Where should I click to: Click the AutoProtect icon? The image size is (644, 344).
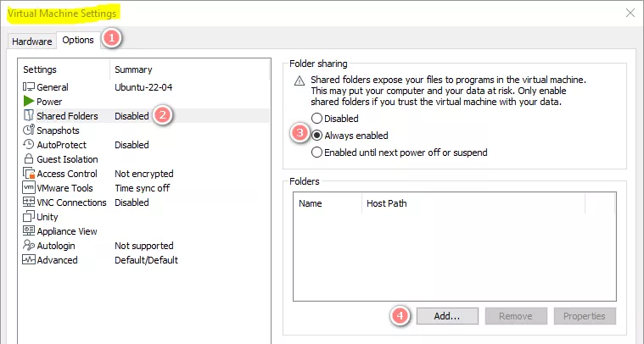pos(29,144)
